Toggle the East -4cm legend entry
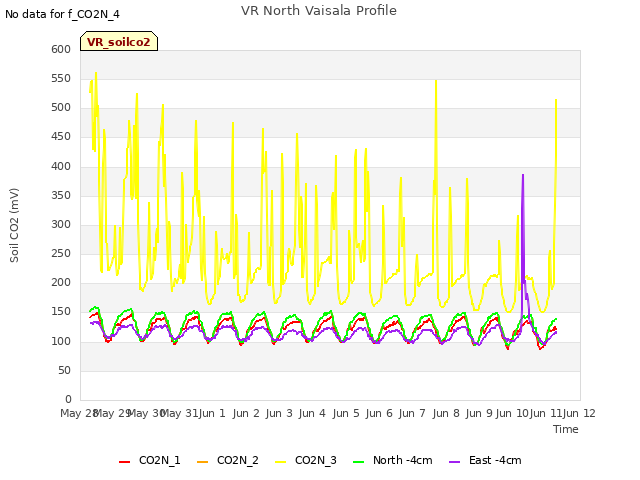Viewport: 640px width, 480px height. tap(485, 460)
